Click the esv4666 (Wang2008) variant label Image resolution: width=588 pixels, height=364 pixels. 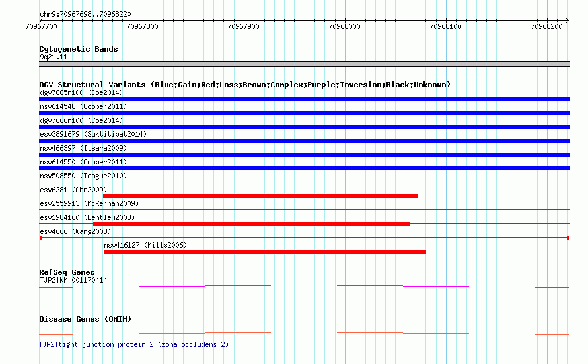point(75,231)
